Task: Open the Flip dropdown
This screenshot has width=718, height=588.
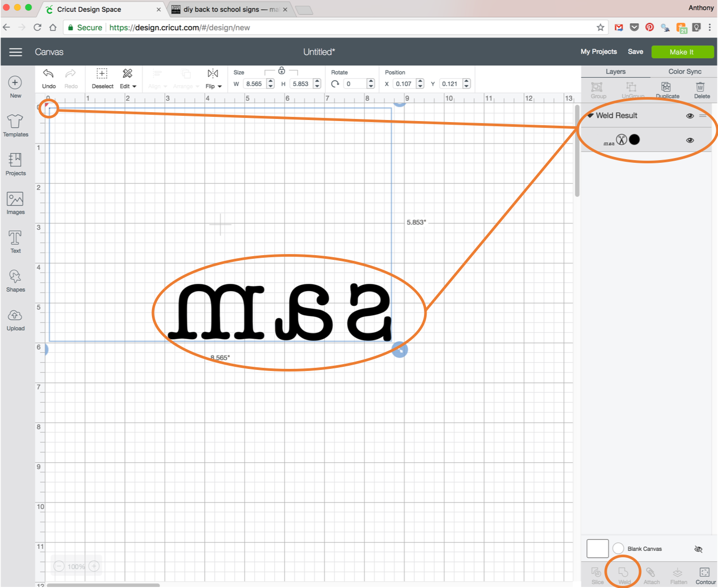Action: 213,78
